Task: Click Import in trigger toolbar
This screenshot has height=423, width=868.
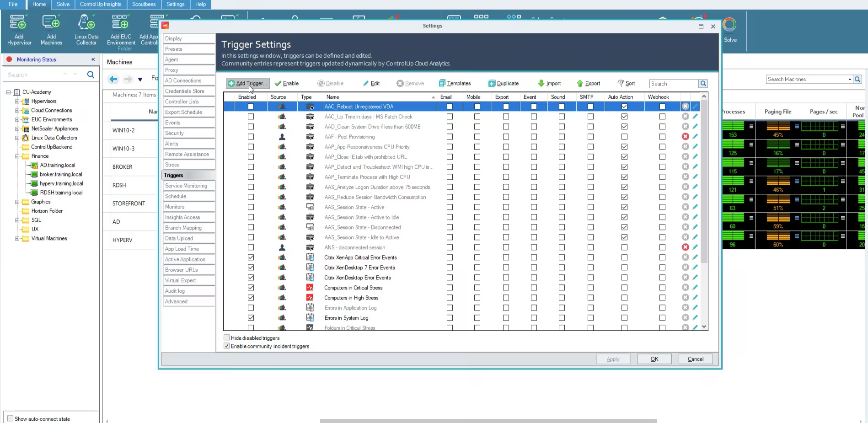Action: click(549, 83)
